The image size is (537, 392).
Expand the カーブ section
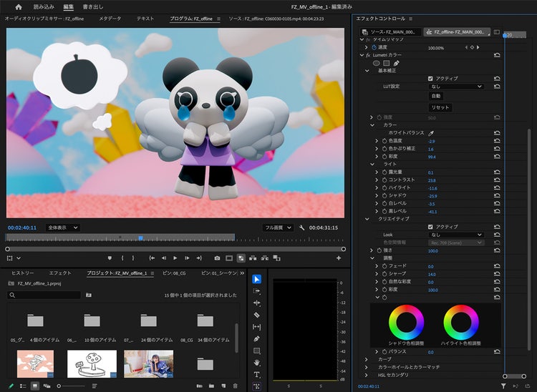pos(367,359)
